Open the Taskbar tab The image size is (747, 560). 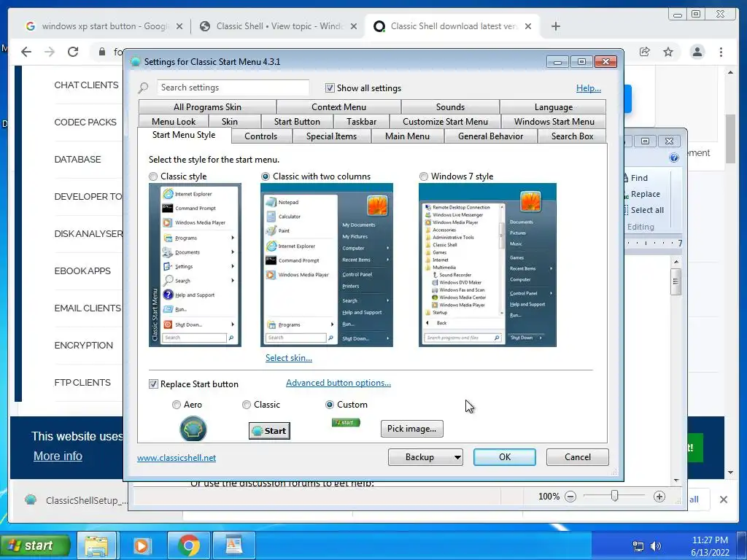pos(361,122)
